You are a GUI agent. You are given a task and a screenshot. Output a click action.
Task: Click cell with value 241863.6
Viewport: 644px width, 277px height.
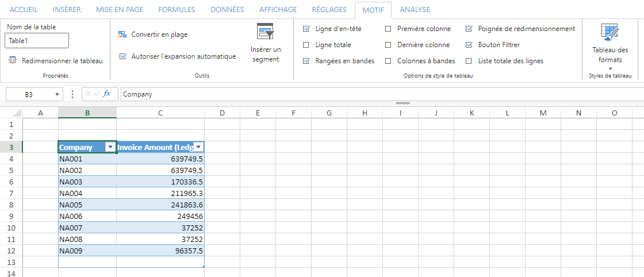(160, 205)
